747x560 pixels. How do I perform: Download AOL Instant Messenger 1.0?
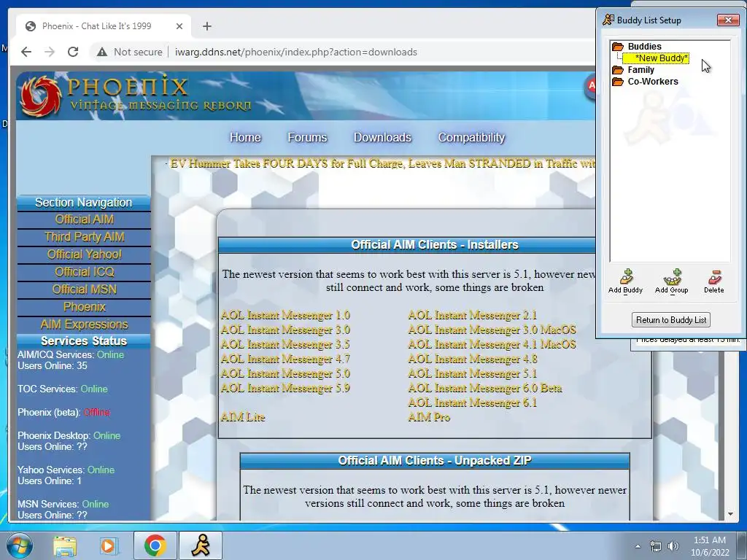tap(285, 315)
